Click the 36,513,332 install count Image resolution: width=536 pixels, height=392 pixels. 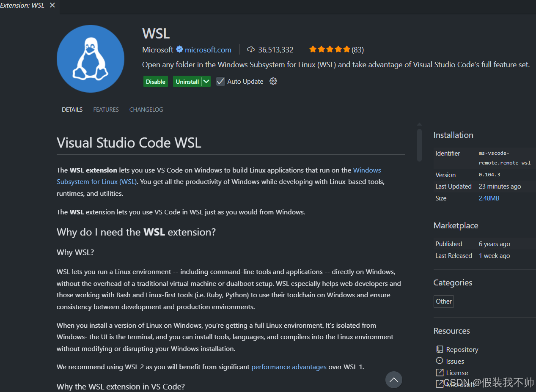click(x=276, y=49)
